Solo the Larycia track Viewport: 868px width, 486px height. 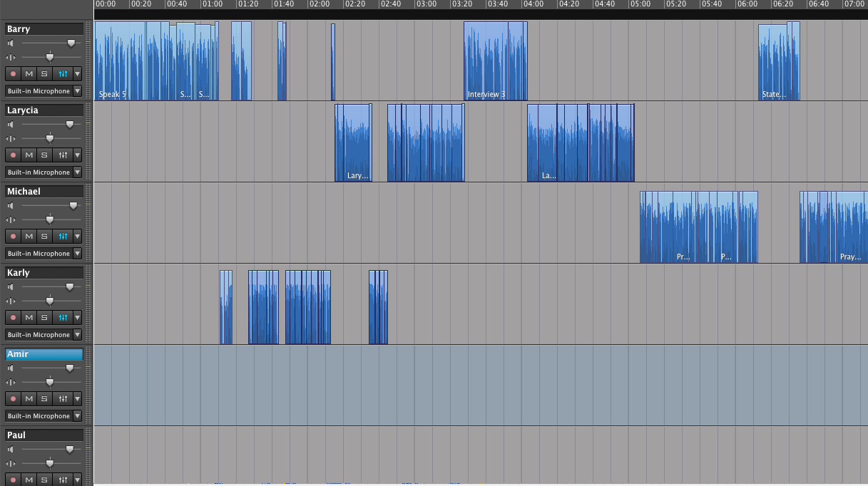tap(44, 155)
